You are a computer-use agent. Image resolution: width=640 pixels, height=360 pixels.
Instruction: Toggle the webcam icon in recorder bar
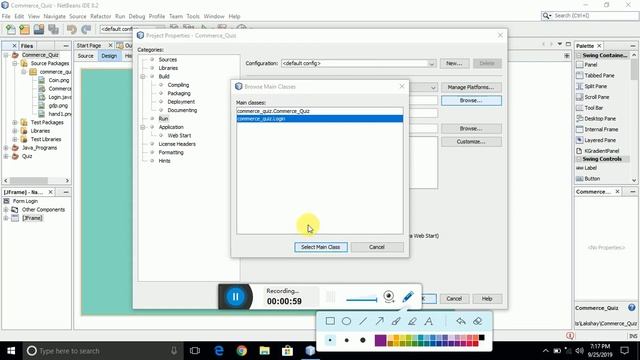point(389,297)
